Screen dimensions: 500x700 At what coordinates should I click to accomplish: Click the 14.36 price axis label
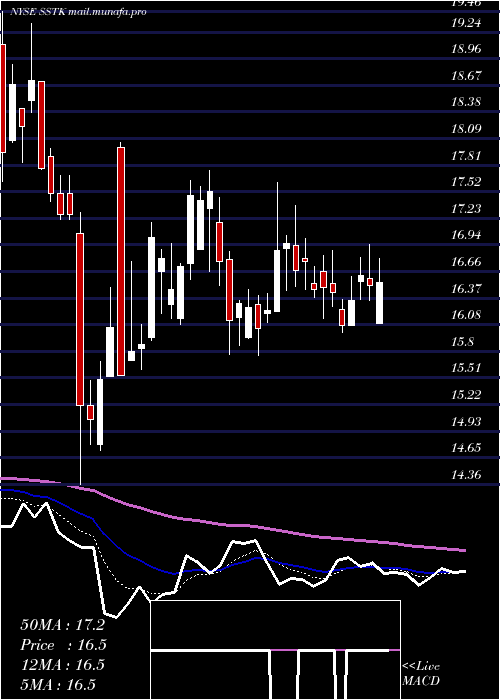pyautogui.click(x=467, y=474)
